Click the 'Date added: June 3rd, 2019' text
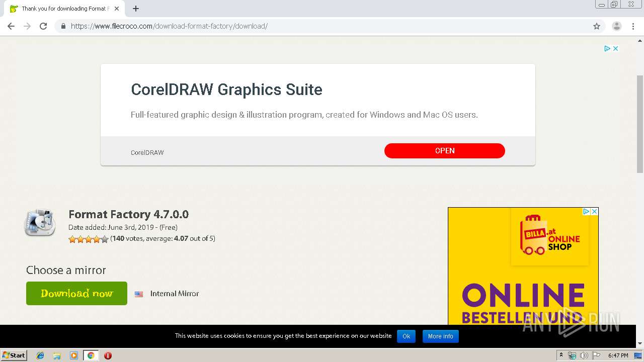Viewport: 644px width, 362px height. coord(112,227)
